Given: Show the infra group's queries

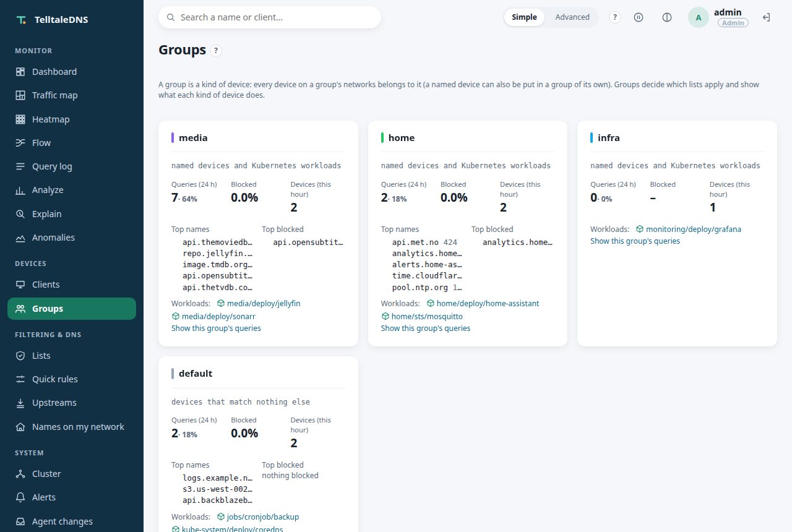Looking at the screenshot, I should pos(635,241).
